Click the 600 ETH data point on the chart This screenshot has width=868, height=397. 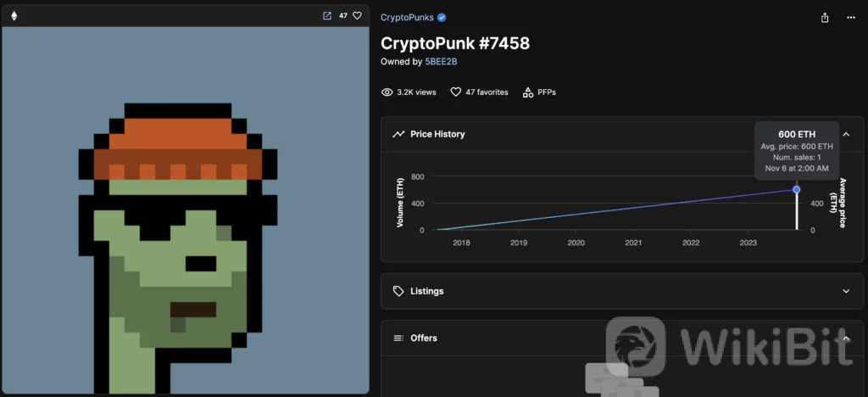pyautogui.click(x=796, y=189)
